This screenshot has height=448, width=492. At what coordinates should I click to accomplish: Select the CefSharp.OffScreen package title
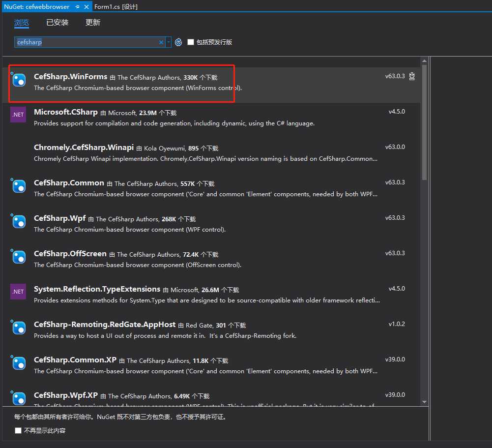click(x=70, y=254)
